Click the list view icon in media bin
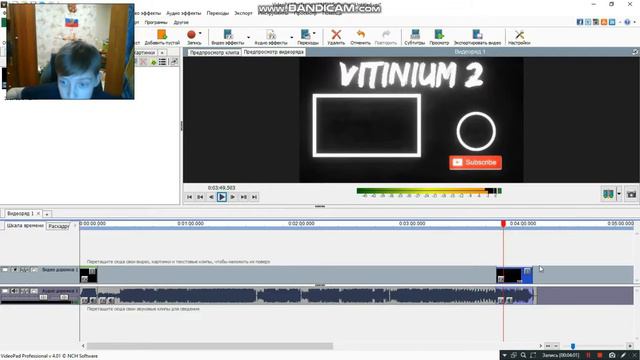The height and width of the screenshot is (360, 640). 162,62
